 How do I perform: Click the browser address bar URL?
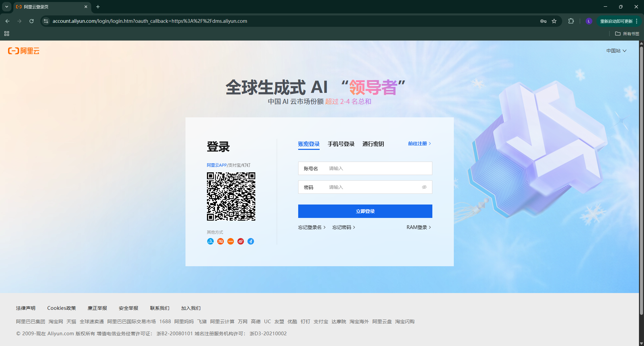tap(150, 21)
